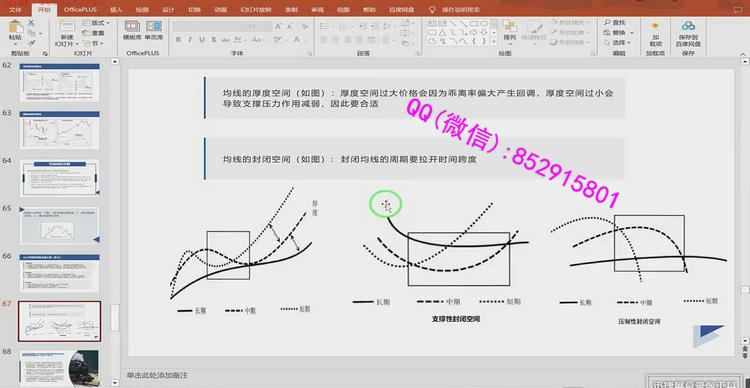Open the 模板库 template library
The width and height of the screenshot is (750, 388).
(132, 30)
